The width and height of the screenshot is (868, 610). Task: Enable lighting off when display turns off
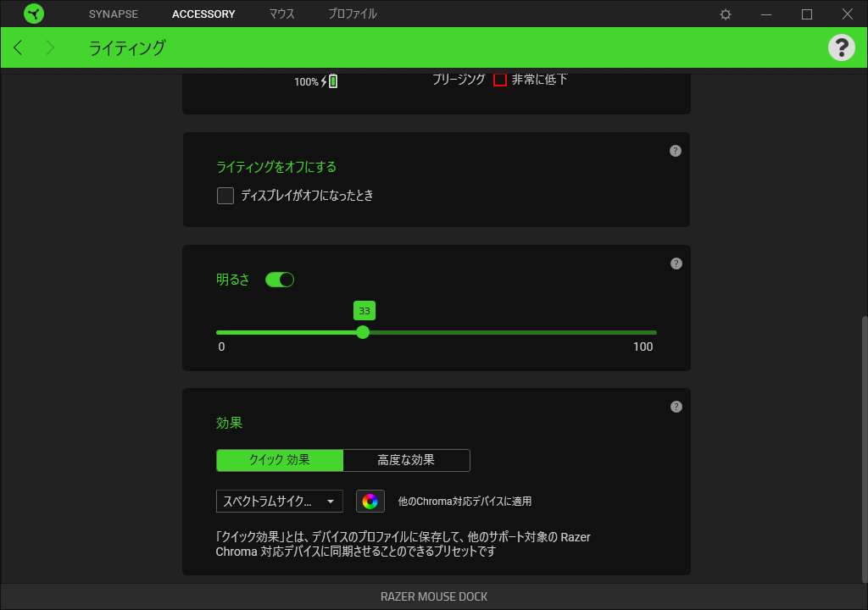tap(225, 196)
